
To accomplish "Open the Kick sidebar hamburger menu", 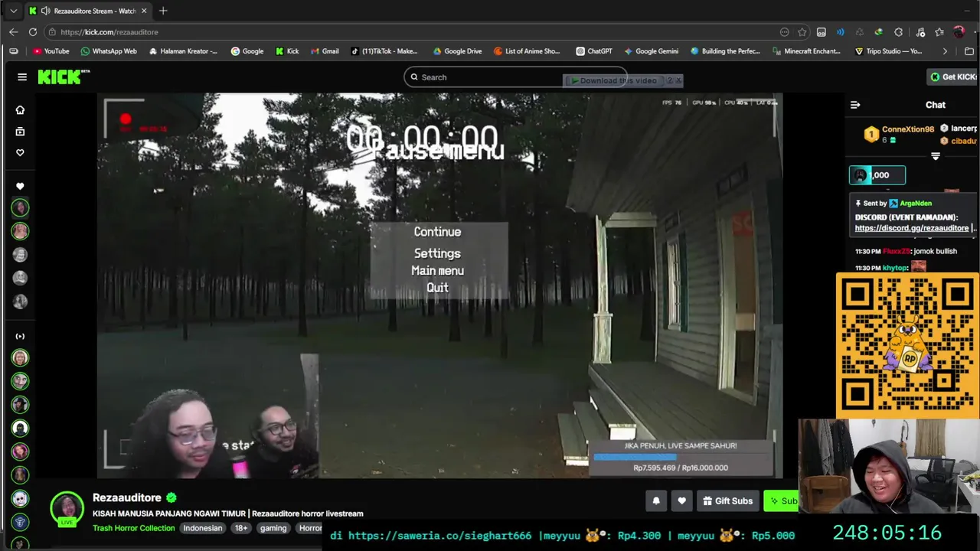I will point(22,77).
